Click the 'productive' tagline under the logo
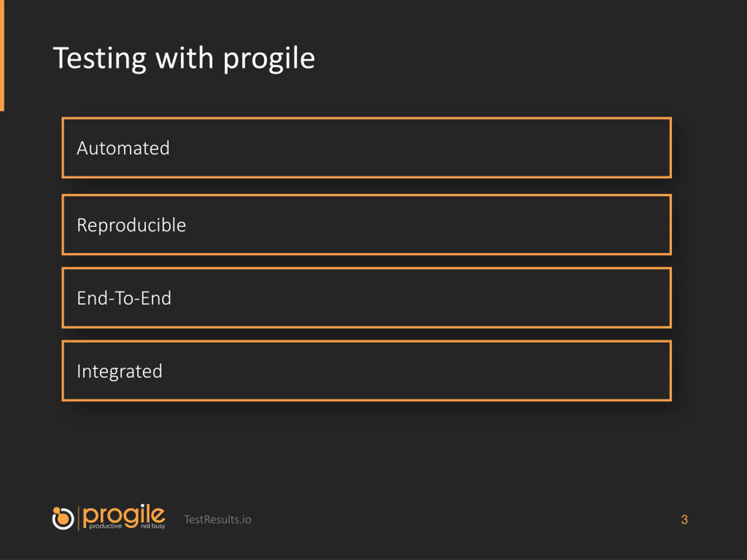This screenshot has width=747, height=560. coord(105,526)
